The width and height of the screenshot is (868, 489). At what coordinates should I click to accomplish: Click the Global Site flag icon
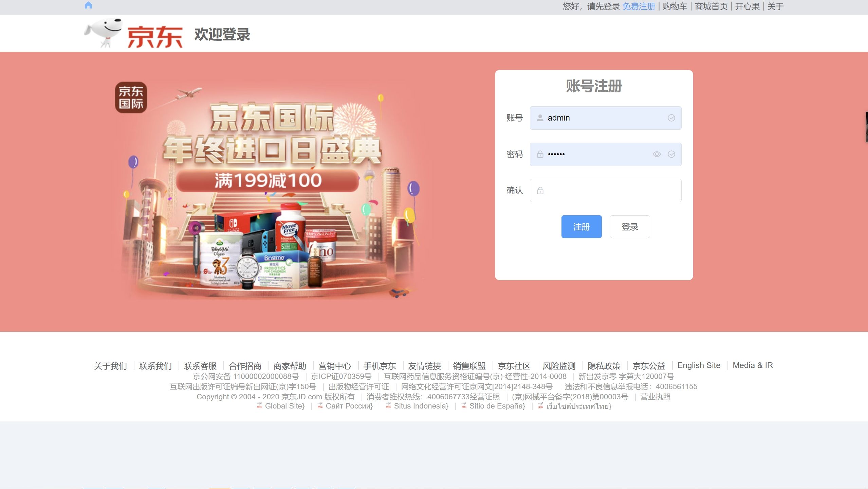click(259, 405)
